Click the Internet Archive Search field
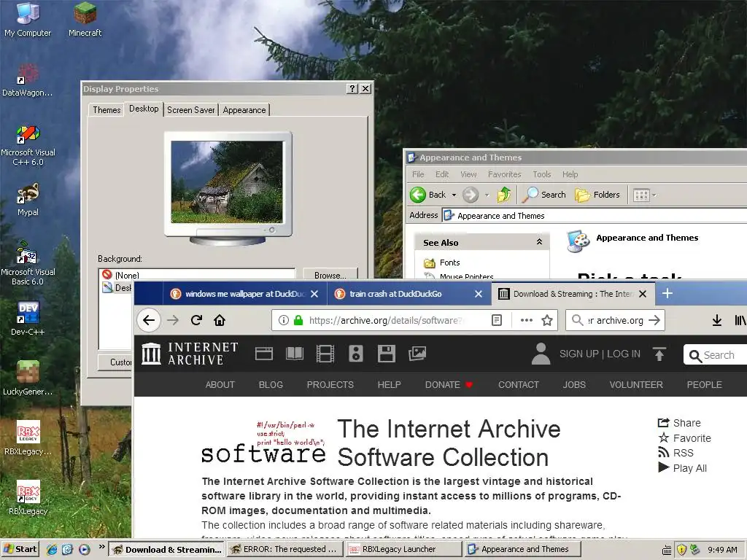Screen dimensions: 747x560 click(x=715, y=355)
